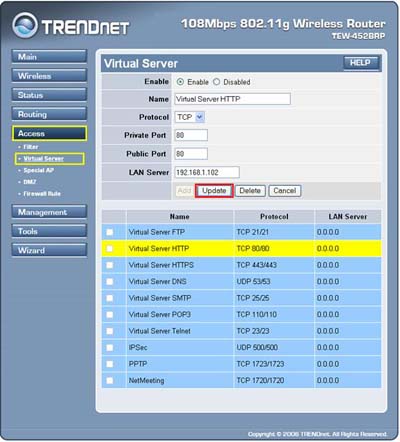Toggle the PPTP row checkbox
The height and width of the screenshot is (442, 400).
pos(110,364)
